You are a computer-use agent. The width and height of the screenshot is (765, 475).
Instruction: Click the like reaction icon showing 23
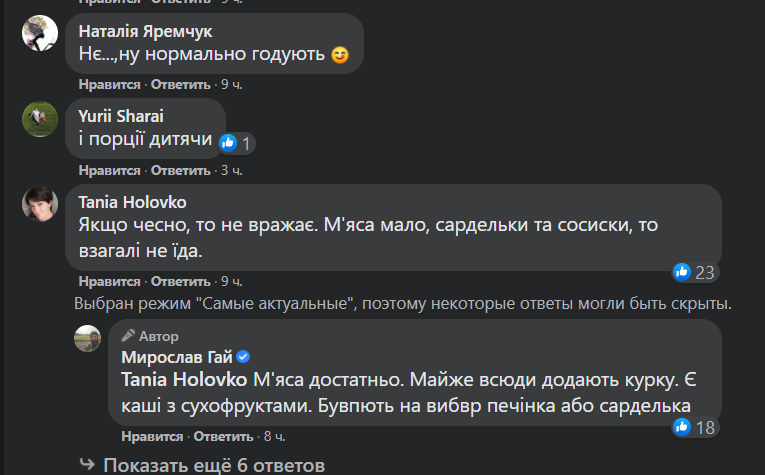pyautogui.click(x=682, y=271)
